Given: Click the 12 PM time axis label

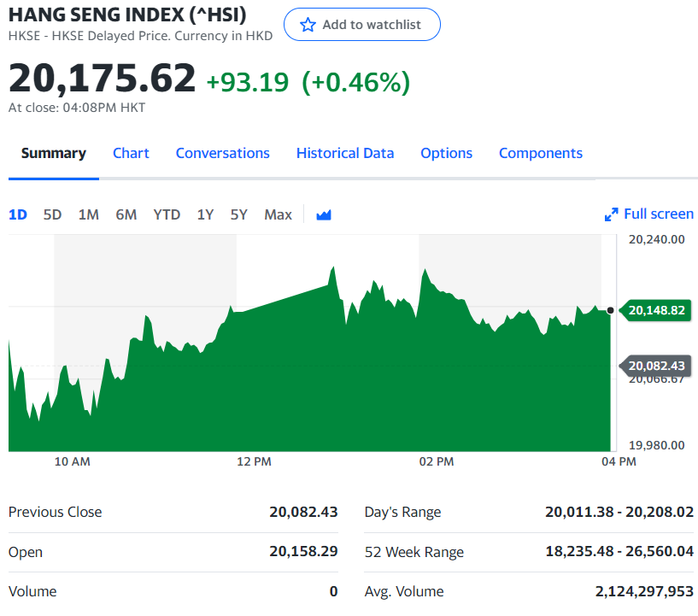Looking at the screenshot, I should click(x=254, y=461).
